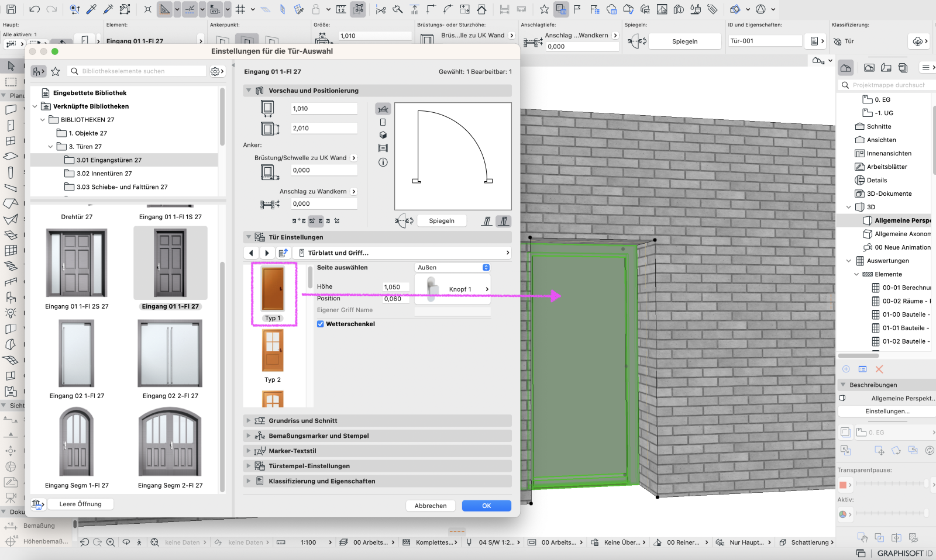Select the third anchor point option below Anschlag
This screenshot has width=936, height=560.
pyautogui.click(x=332, y=221)
